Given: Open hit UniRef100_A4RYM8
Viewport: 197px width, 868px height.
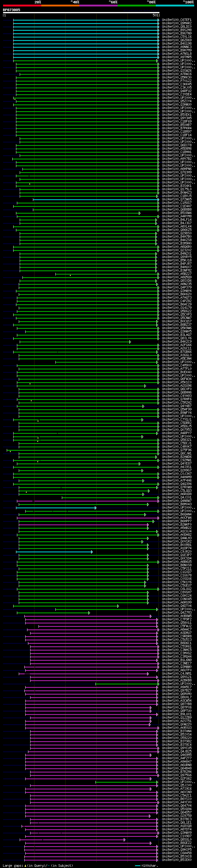Looking at the screenshot, I should click(x=177, y=216).
